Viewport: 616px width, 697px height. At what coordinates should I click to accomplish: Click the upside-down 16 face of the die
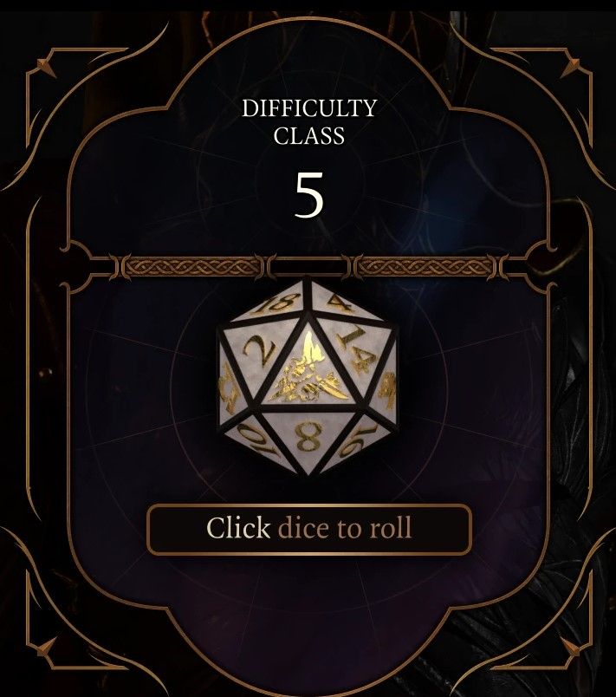pyautogui.click(x=358, y=439)
